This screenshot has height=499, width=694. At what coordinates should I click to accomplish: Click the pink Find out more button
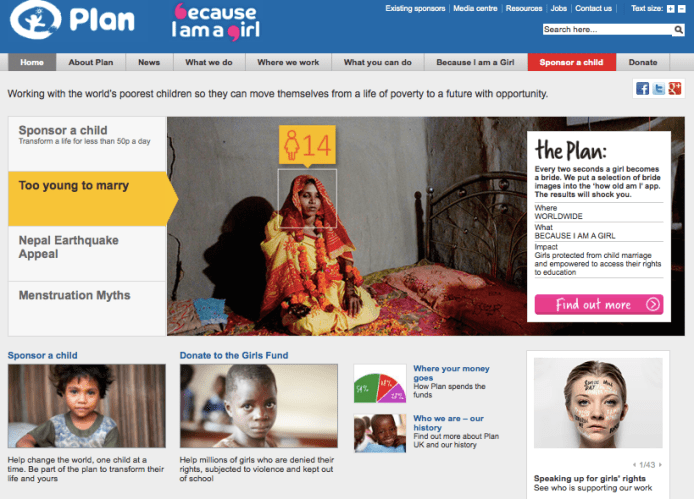[x=599, y=305]
